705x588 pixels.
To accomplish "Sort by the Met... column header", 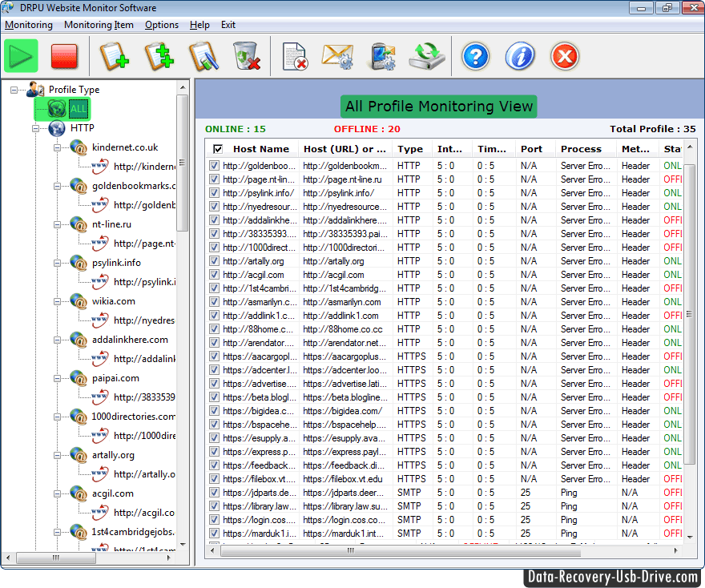I will point(636,149).
